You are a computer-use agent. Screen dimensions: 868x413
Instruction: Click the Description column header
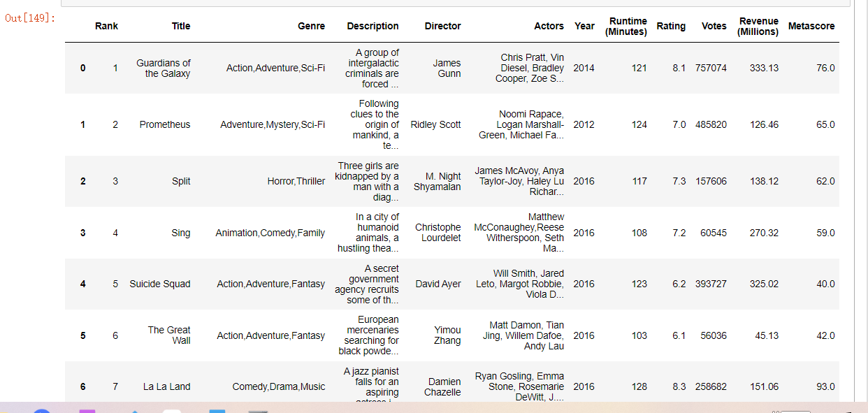[372, 26]
